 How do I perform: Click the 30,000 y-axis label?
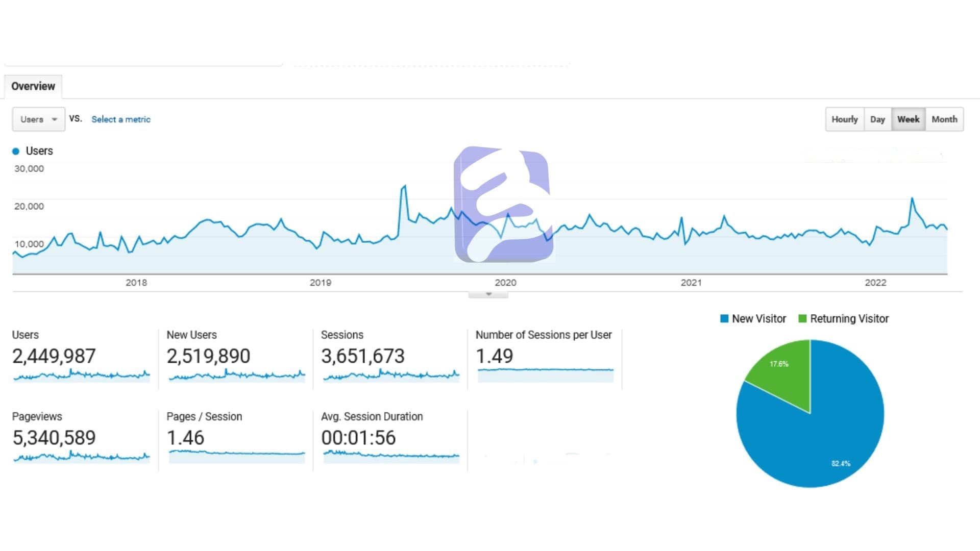click(29, 169)
